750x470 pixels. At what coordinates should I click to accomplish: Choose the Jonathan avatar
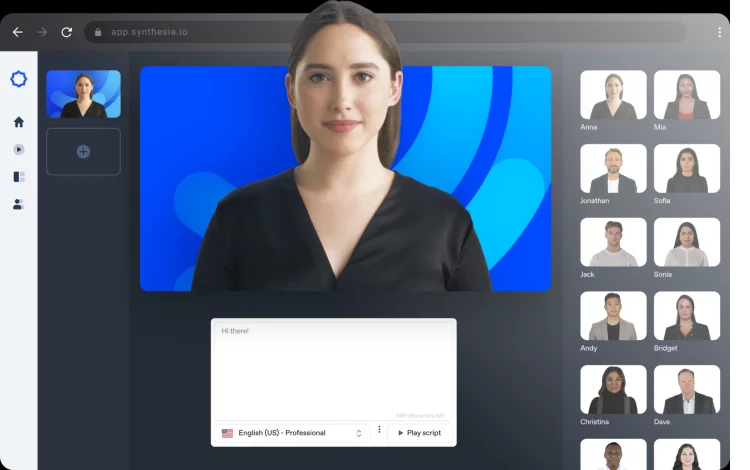[613, 168]
